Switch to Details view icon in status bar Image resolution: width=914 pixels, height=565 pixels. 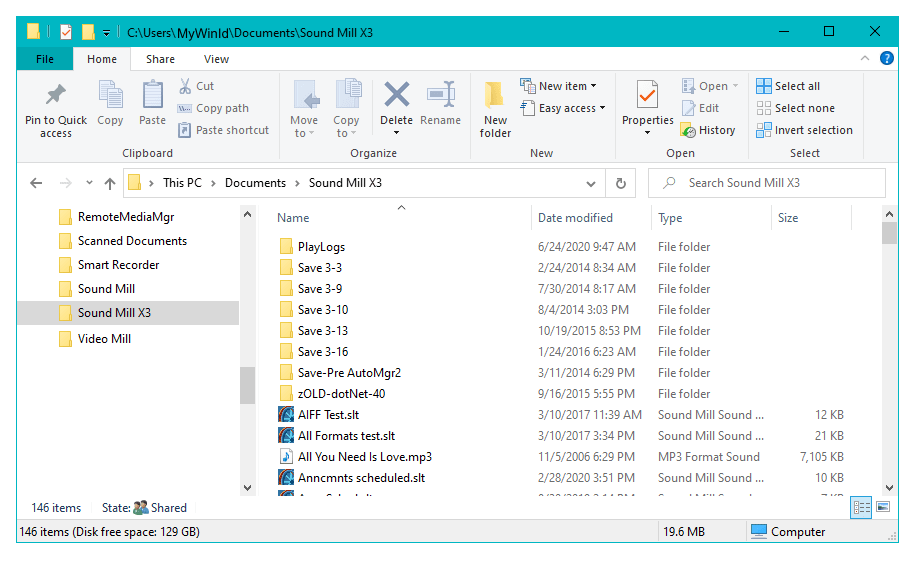(x=862, y=507)
